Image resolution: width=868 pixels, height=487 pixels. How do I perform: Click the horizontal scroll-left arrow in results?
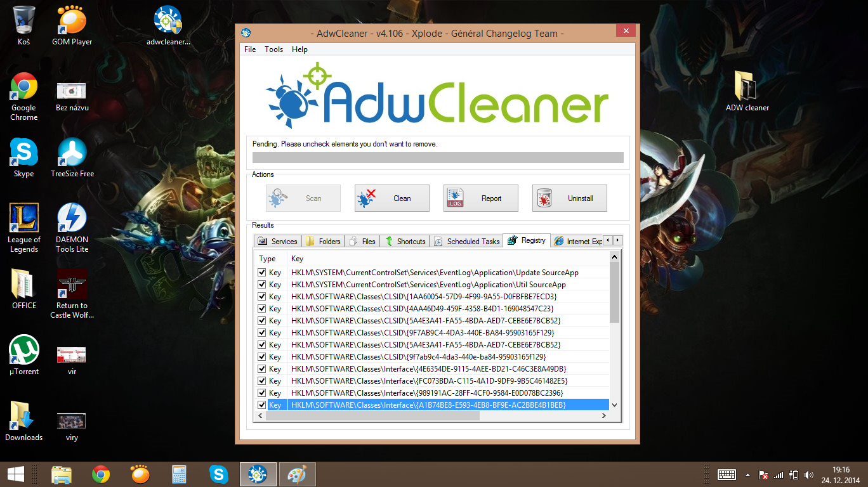tap(259, 416)
